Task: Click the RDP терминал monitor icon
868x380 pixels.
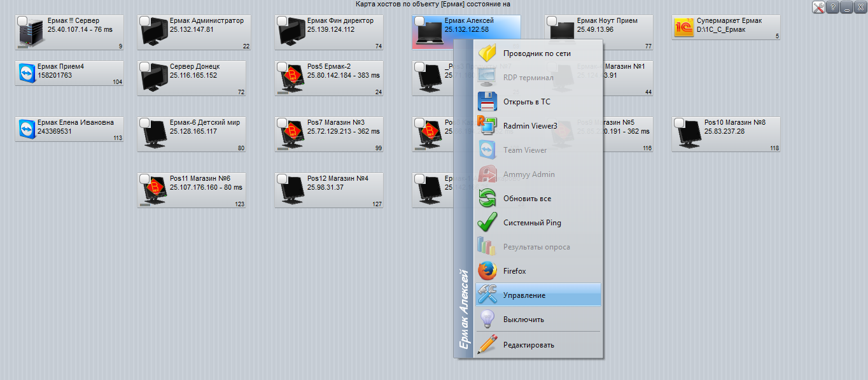Action: pyautogui.click(x=486, y=77)
